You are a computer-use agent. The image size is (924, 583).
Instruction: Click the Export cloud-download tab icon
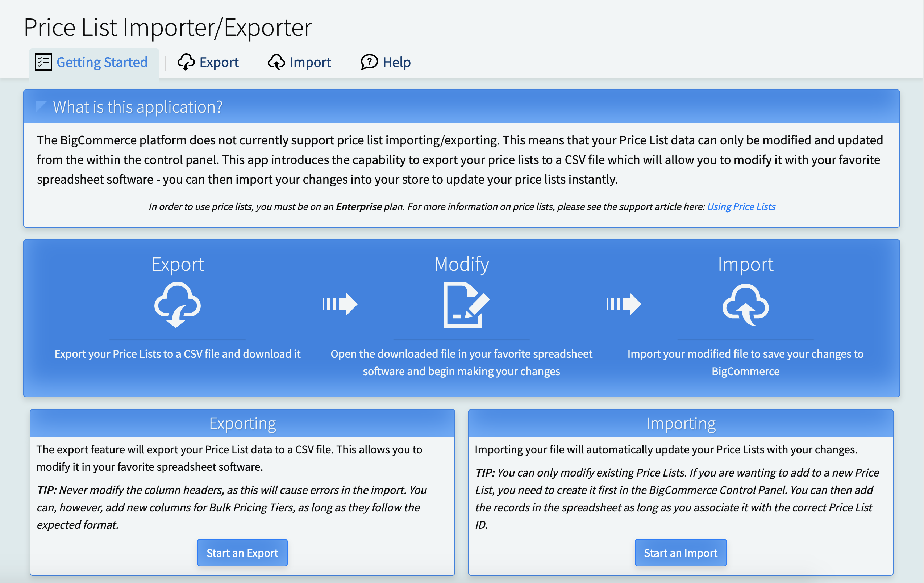[186, 62]
